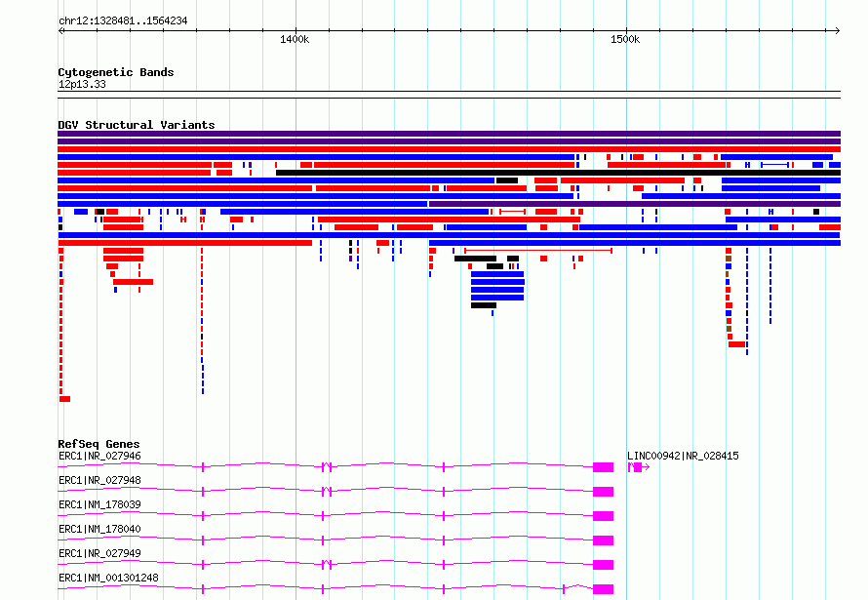
Task: Select the DGV Structural Variants track title
Action: pos(137,125)
